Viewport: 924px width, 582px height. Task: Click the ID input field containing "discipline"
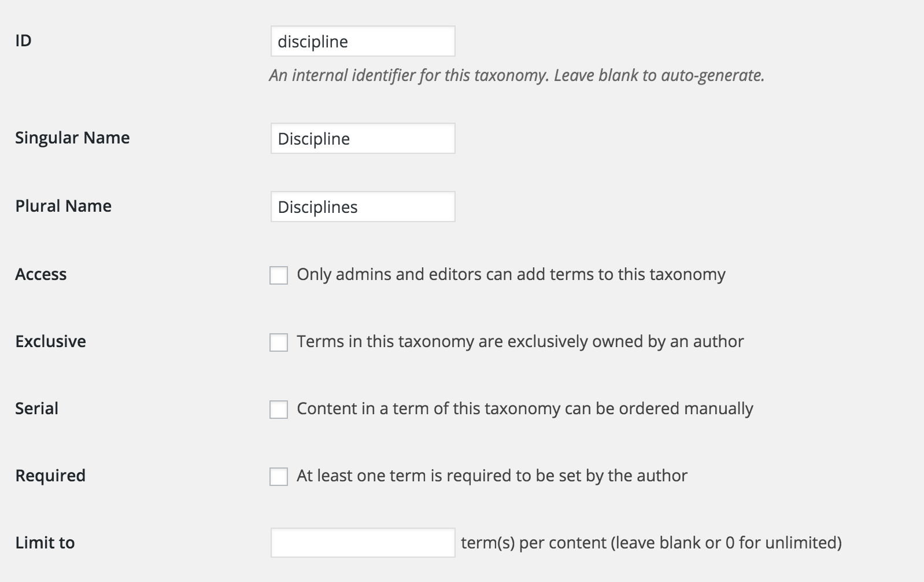coord(363,42)
